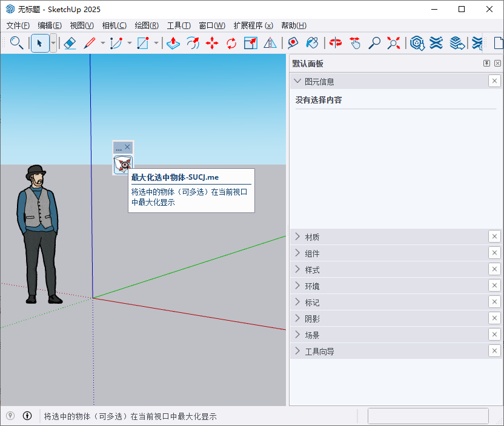Click the measurements input field at bottom right
The width and height of the screenshot is (504, 426).
pos(428,416)
